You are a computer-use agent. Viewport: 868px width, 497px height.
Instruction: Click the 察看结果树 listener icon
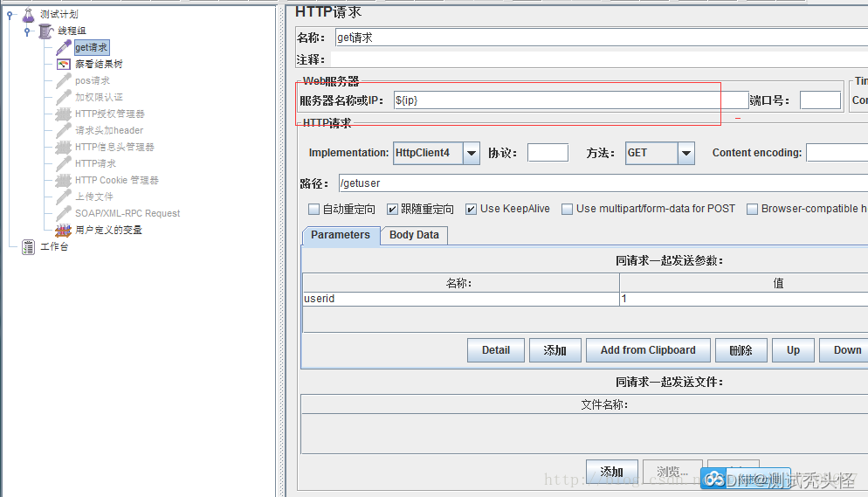pyautogui.click(x=64, y=65)
